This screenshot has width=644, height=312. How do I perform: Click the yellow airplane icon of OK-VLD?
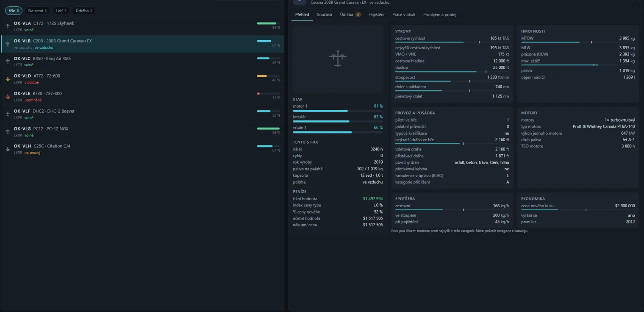point(8,79)
